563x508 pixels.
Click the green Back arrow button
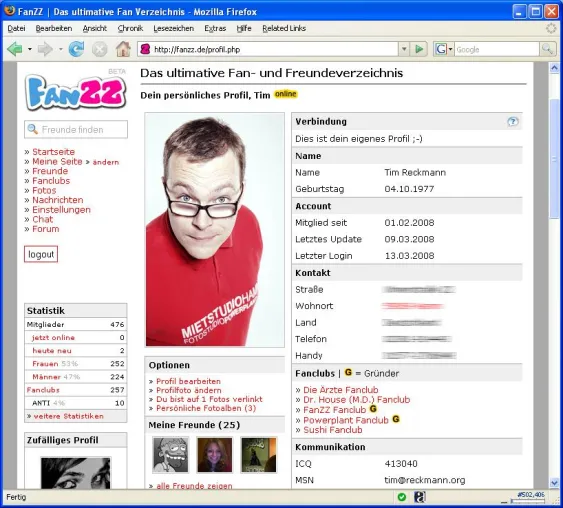click(x=15, y=49)
